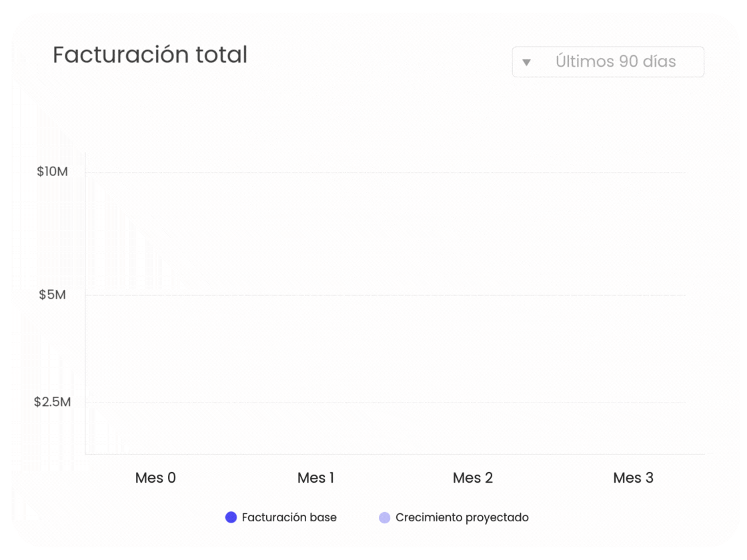Click the $5M horizontal gridline
The height and width of the screenshot is (560, 747).
(386, 295)
